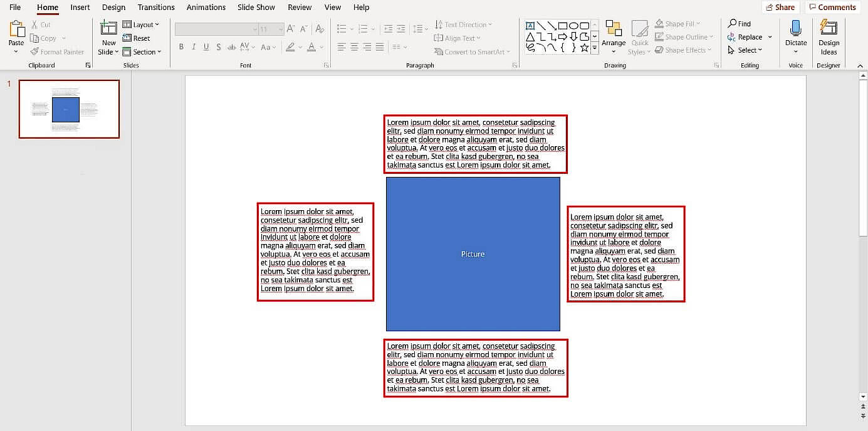This screenshot has width=868, height=431.
Task: Toggle Italic formatting
Action: [194, 47]
